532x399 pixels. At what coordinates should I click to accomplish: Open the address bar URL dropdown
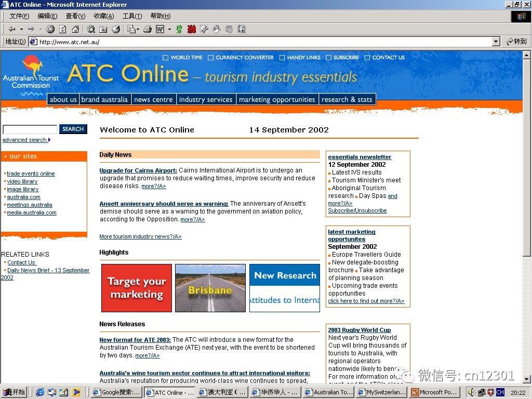point(496,42)
